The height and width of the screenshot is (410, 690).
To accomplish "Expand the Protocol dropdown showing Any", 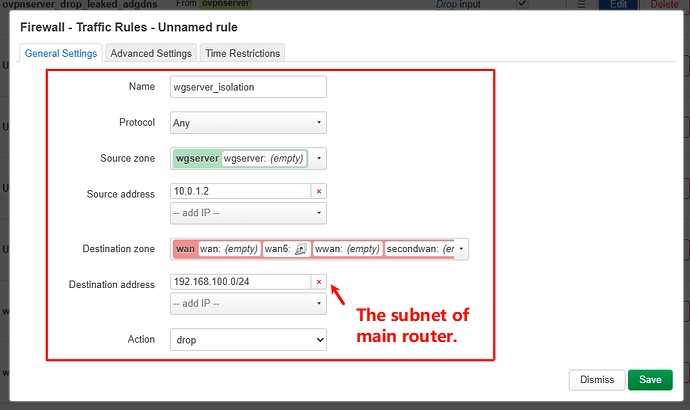I will tap(249, 123).
